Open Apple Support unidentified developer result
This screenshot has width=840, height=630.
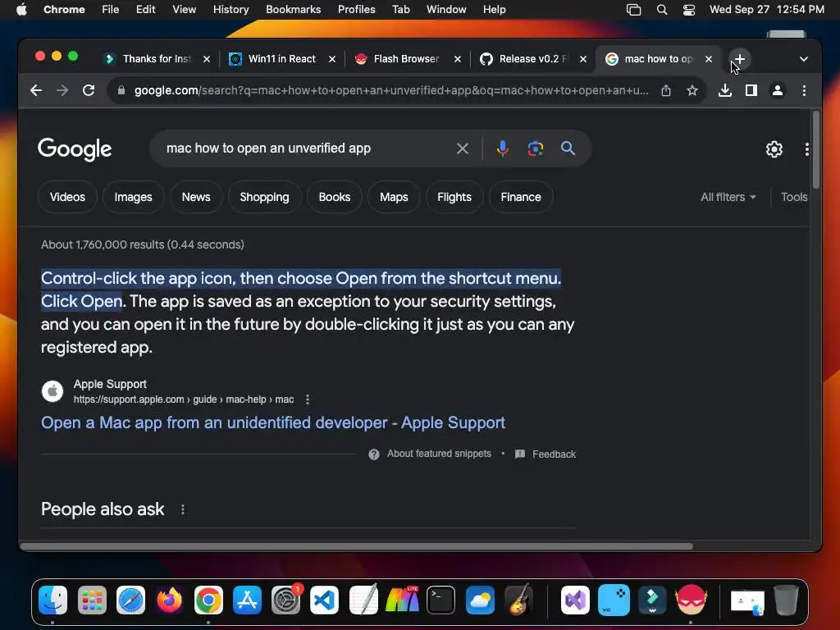click(273, 422)
